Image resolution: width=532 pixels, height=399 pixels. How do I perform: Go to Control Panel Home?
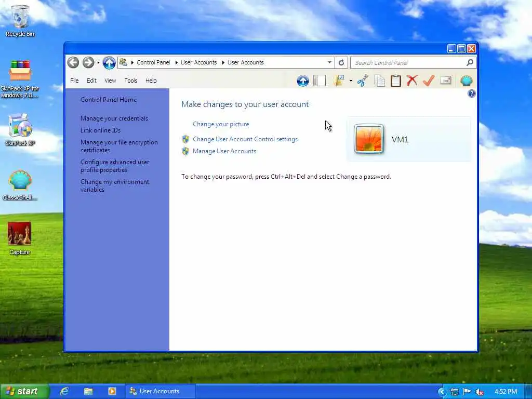109,99
